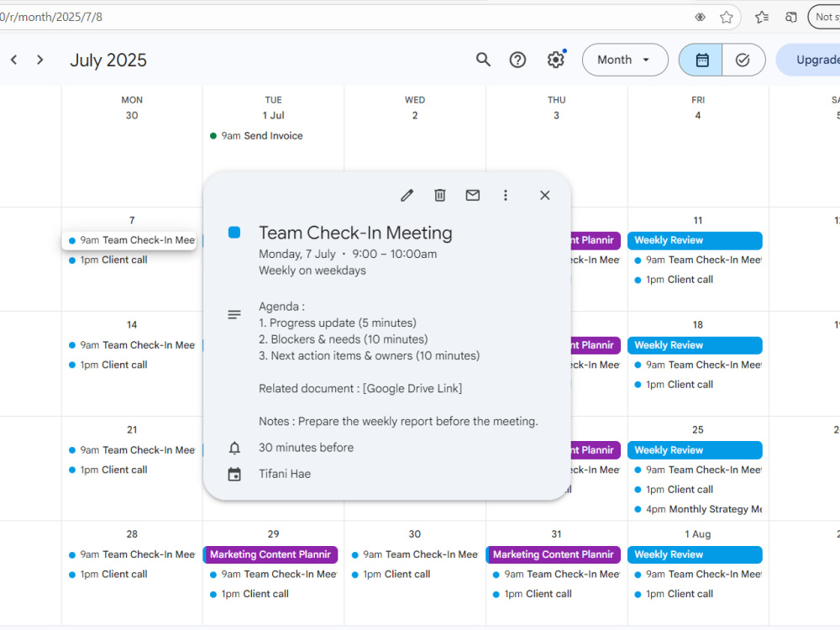Open Marketing Content Planning on Tuesday 29
840x630 pixels.
coord(270,555)
